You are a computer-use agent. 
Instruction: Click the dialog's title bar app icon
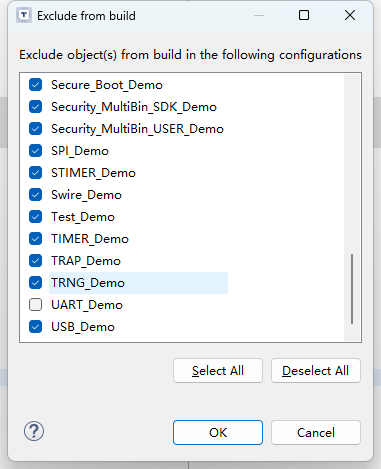(24, 15)
